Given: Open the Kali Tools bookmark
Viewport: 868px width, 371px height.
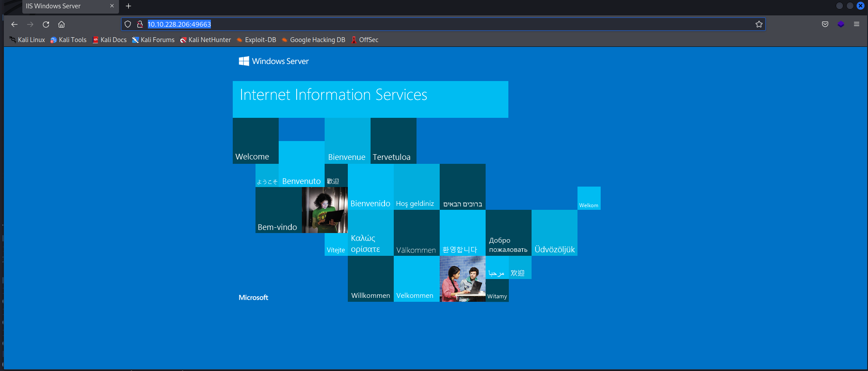Looking at the screenshot, I should point(68,40).
